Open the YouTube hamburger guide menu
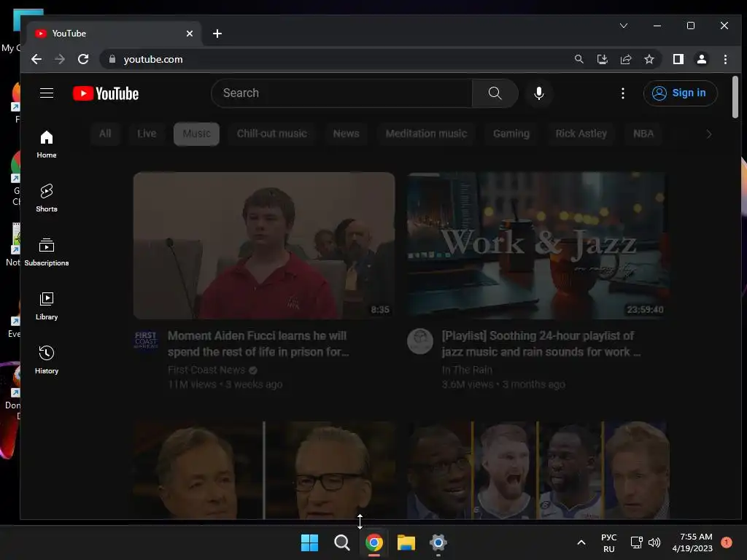Screen dimensions: 747x560 46,93
